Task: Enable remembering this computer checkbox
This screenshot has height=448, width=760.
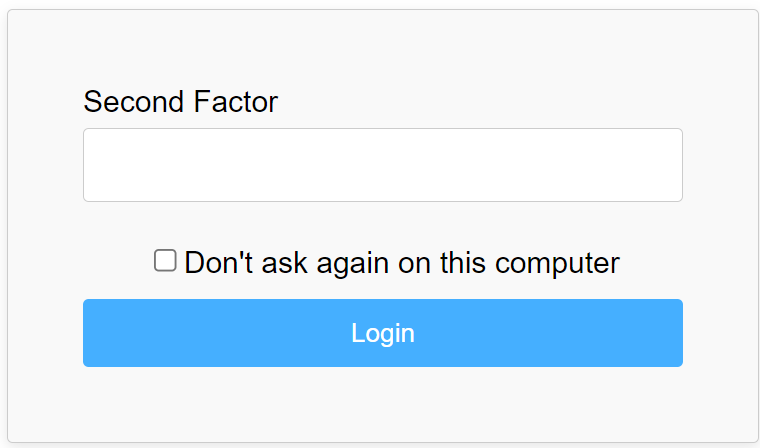Action: [x=165, y=260]
